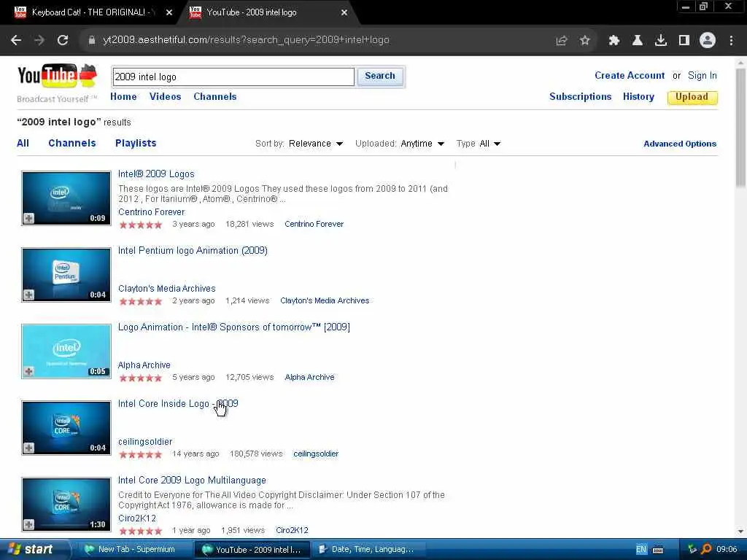Open Home in the YouTube navigation
Image resolution: width=747 pixels, height=560 pixels.
[123, 97]
